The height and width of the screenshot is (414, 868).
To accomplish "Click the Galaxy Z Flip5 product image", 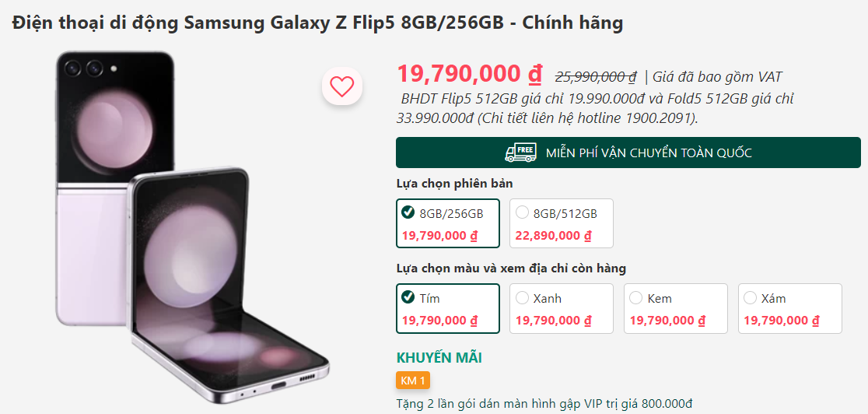I will [x=192, y=227].
